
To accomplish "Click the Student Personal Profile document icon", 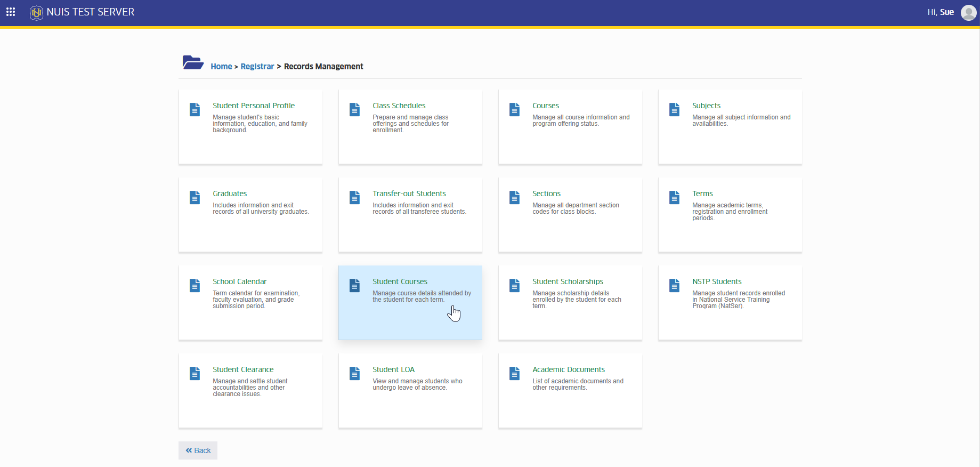I will pyautogui.click(x=195, y=109).
